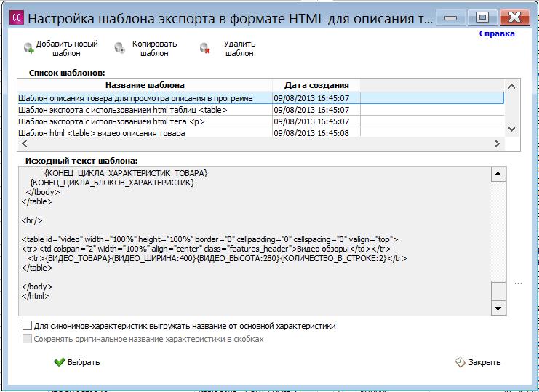Click the Закрыть button label
This screenshot has height=392, width=539.
coord(484,362)
